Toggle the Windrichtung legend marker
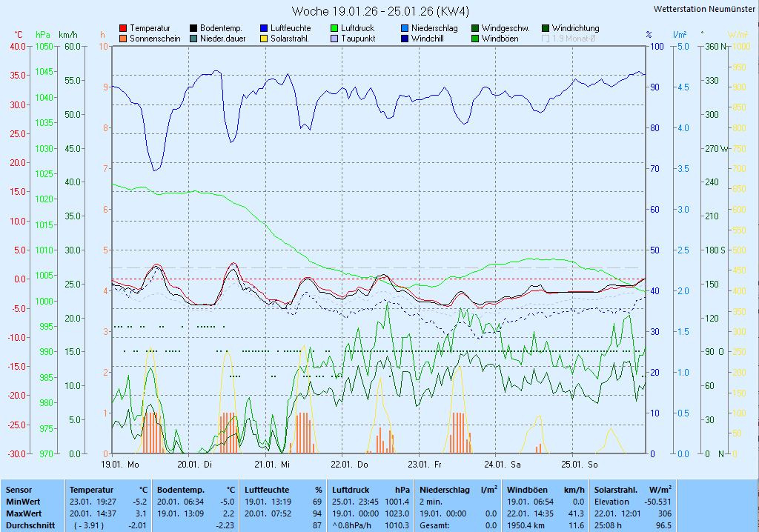This screenshot has width=759, height=532. 546,28
